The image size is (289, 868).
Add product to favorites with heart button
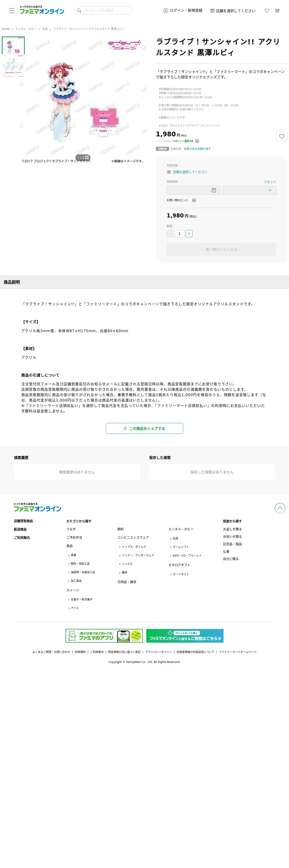coord(282,136)
